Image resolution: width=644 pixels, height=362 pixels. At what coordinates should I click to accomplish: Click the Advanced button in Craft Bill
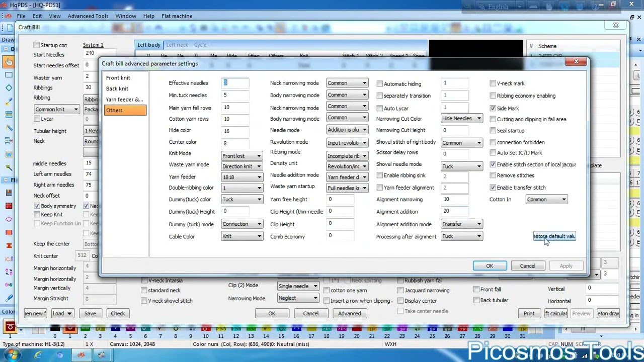coord(349,314)
